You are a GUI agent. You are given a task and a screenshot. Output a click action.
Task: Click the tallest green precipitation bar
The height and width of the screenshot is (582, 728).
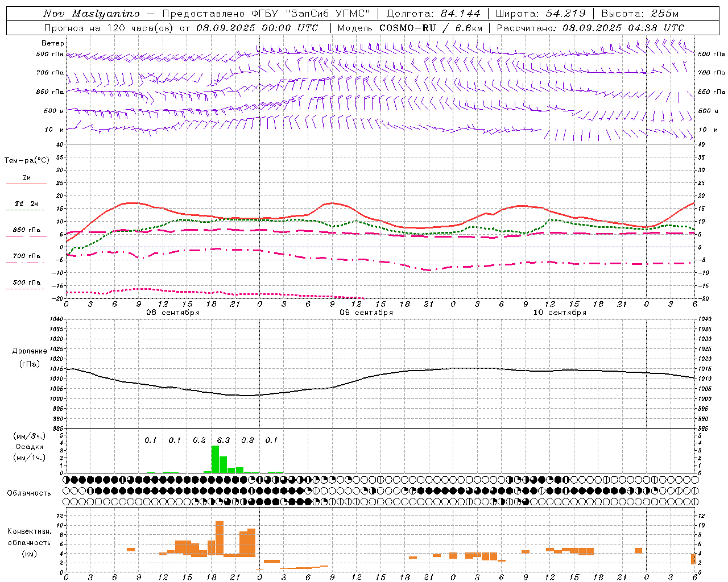[x=215, y=459]
